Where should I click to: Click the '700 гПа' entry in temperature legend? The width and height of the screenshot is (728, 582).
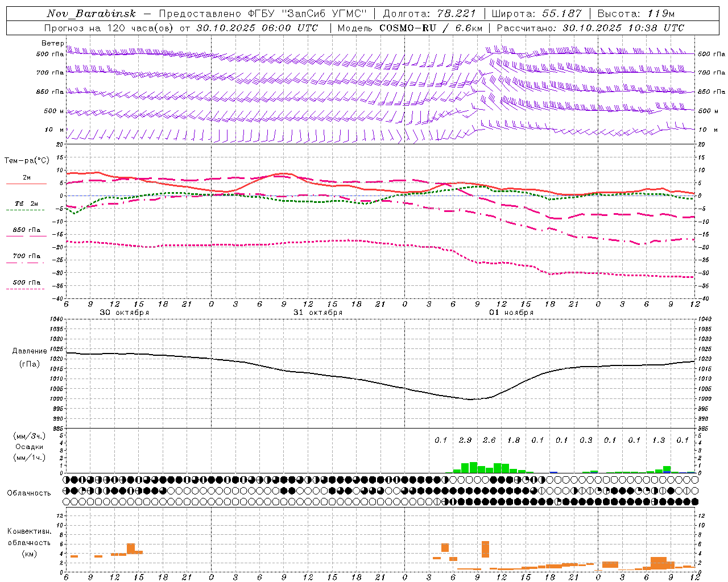pyautogui.click(x=27, y=256)
